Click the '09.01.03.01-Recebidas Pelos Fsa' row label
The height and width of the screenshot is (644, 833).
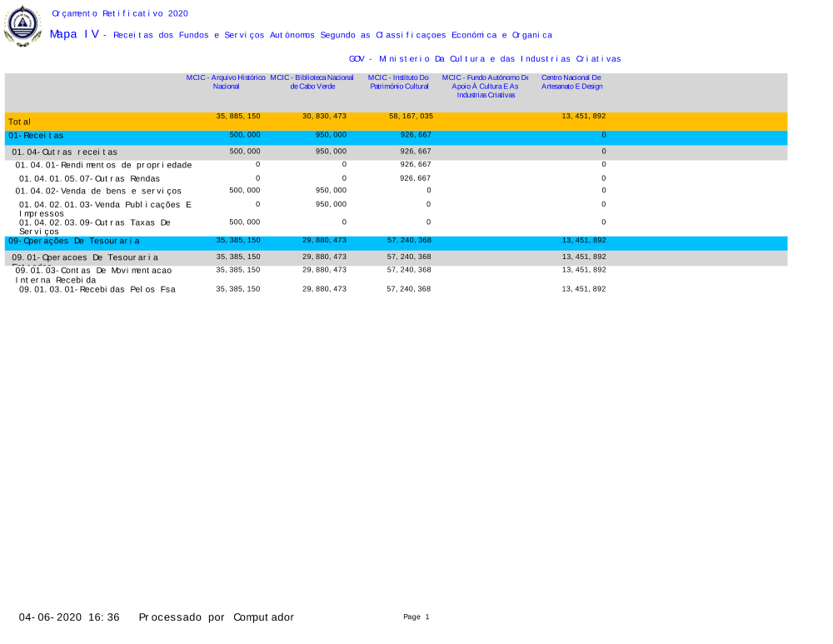pyautogui.click(x=97, y=290)
